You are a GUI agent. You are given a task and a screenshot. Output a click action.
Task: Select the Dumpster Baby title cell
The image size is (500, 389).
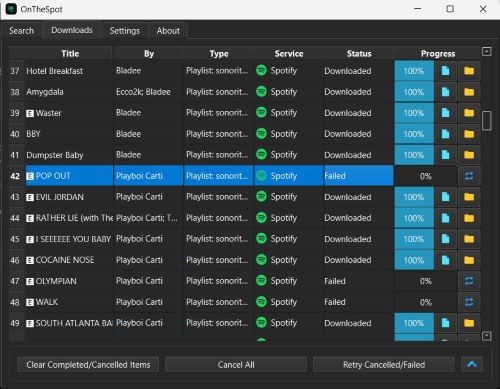pyautogui.click(x=69, y=155)
